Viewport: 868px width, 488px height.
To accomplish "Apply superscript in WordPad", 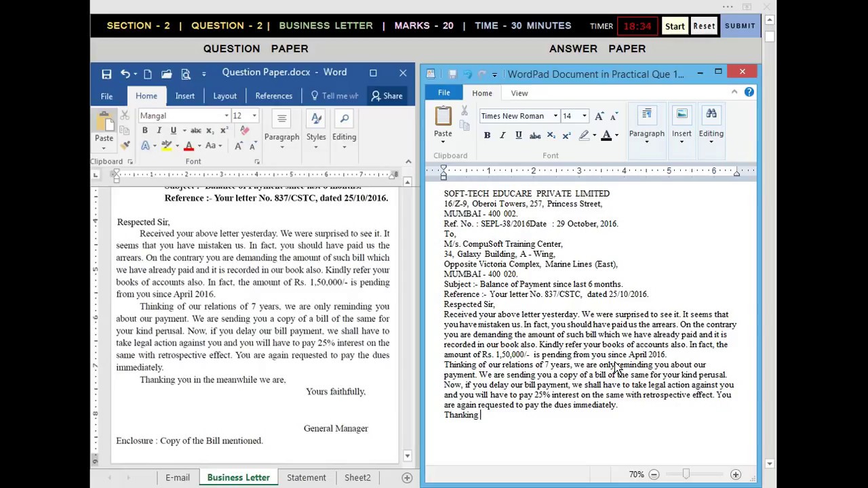I will (x=566, y=136).
